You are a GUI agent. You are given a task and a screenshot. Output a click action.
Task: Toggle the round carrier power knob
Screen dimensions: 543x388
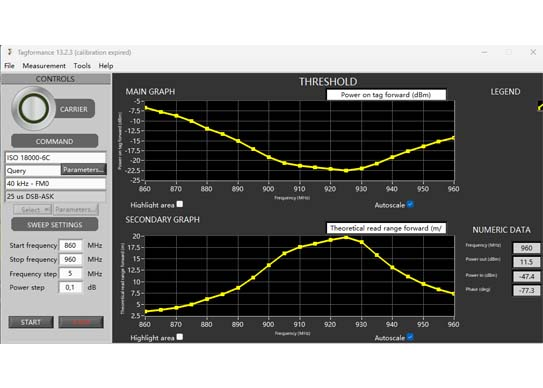pyautogui.click(x=34, y=108)
